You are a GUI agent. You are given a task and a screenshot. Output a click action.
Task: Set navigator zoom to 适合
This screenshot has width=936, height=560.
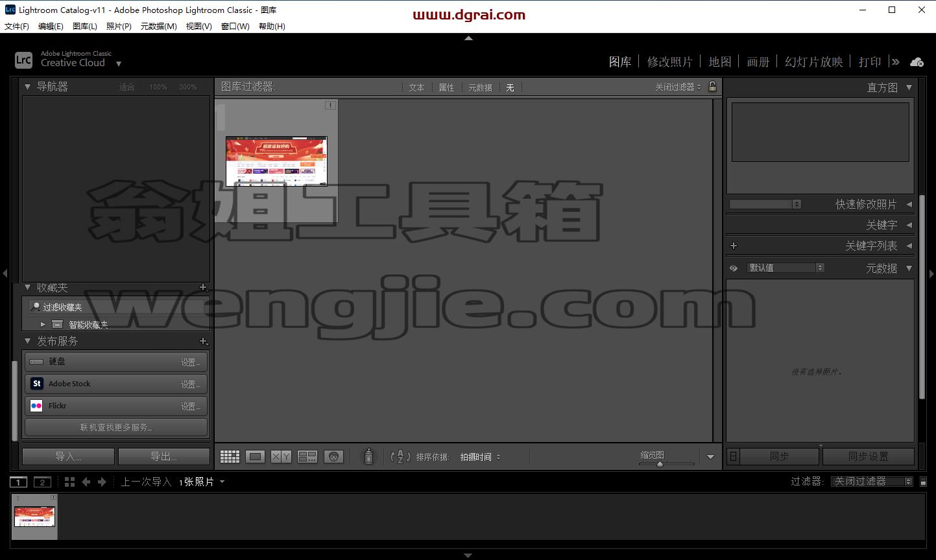pyautogui.click(x=126, y=87)
